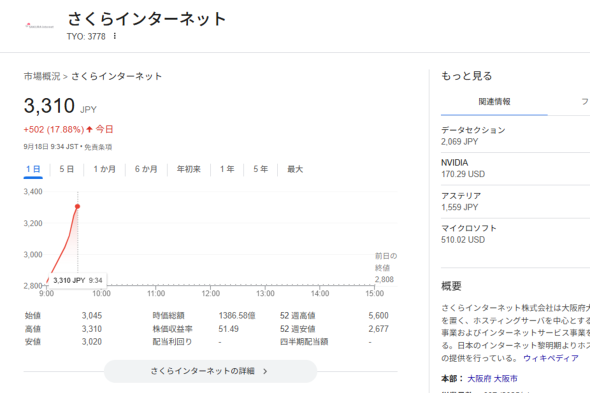
Task: Click the 始値 value 3,045
Action: pos(92,315)
